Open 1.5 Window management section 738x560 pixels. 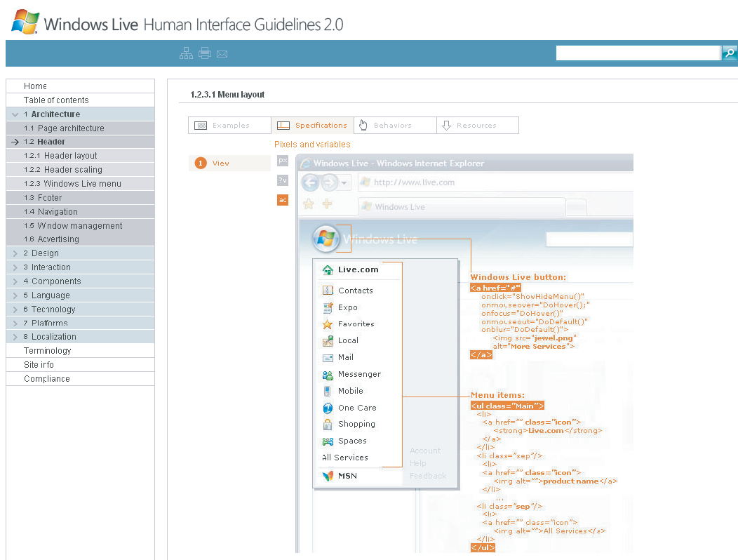coord(81,225)
